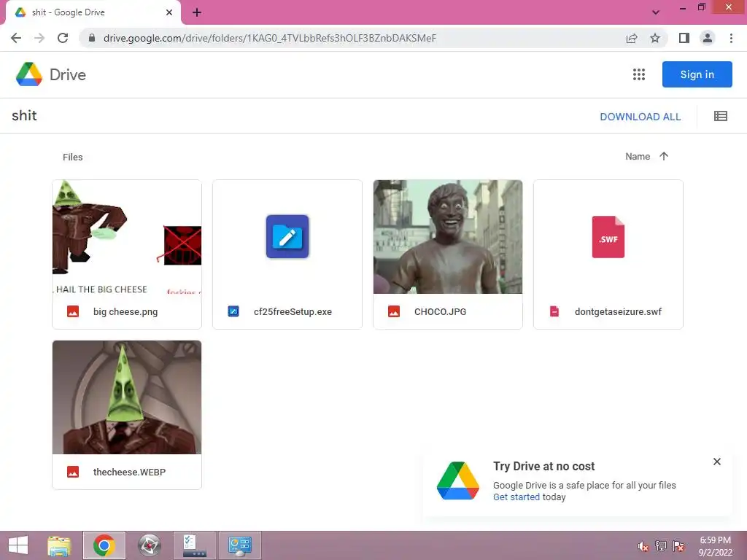This screenshot has height=560, width=747.
Task: Open the Name sort option
Action: click(x=638, y=156)
